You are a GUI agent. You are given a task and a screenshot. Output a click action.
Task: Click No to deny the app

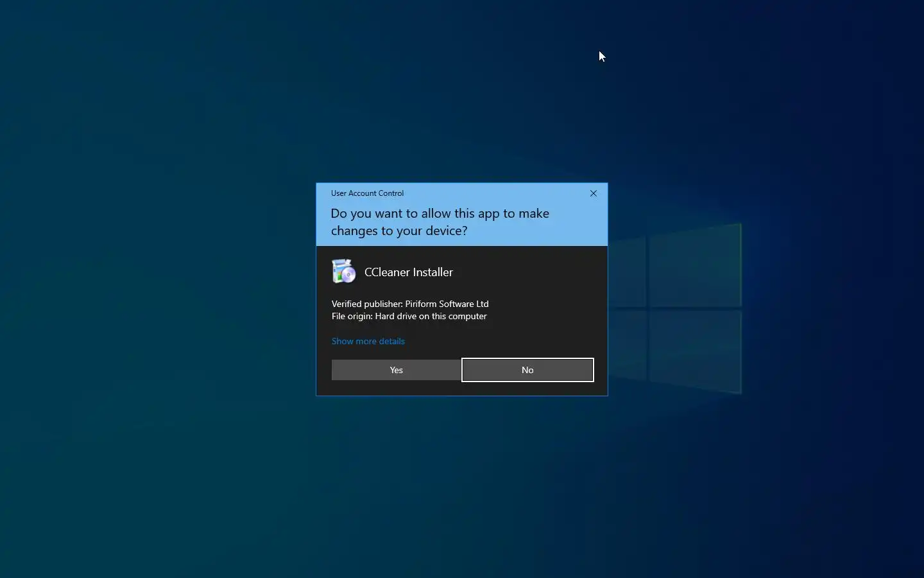point(527,370)
